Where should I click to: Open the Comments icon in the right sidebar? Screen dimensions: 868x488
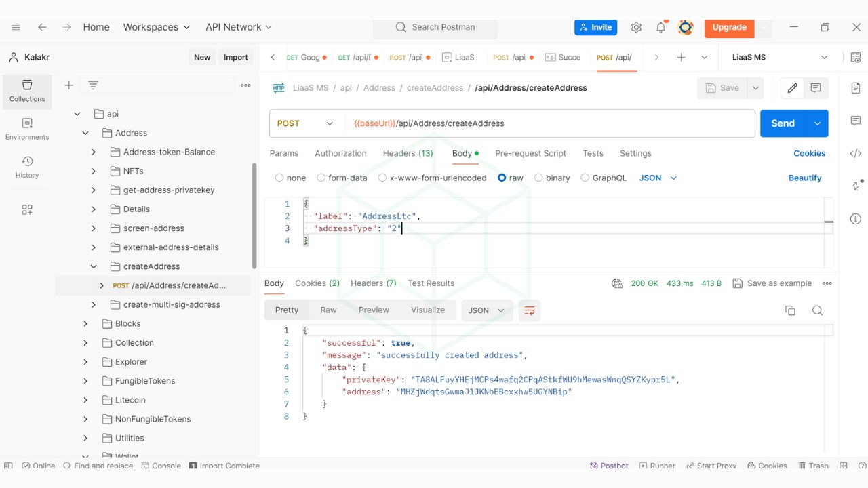[x=855, y=121]
